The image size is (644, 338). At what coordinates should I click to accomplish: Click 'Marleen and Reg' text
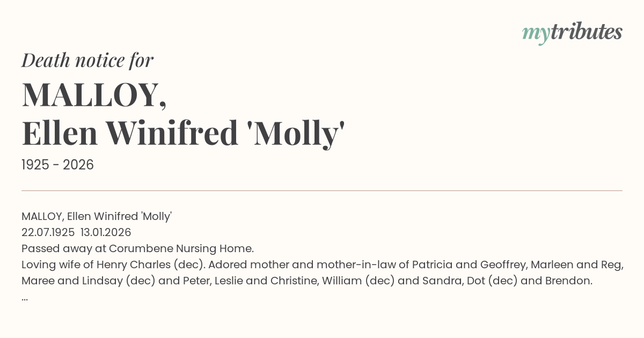pyautogui.click(x=583, y=265)
